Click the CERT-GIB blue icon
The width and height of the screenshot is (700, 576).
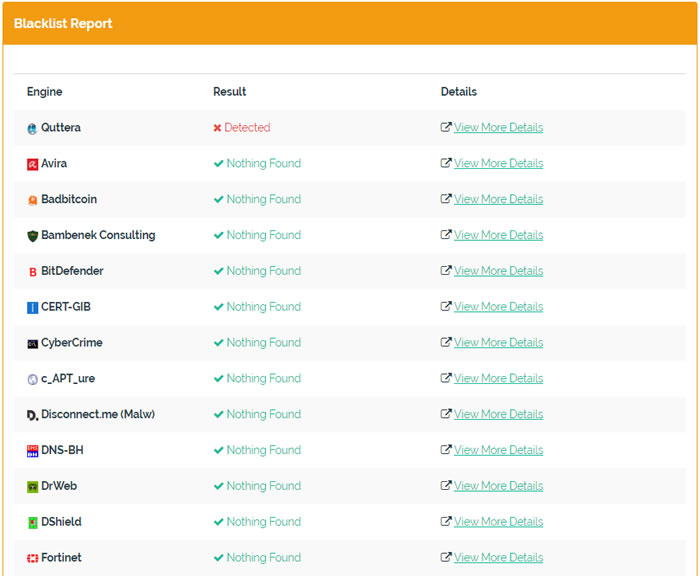[x=32, y=308]
